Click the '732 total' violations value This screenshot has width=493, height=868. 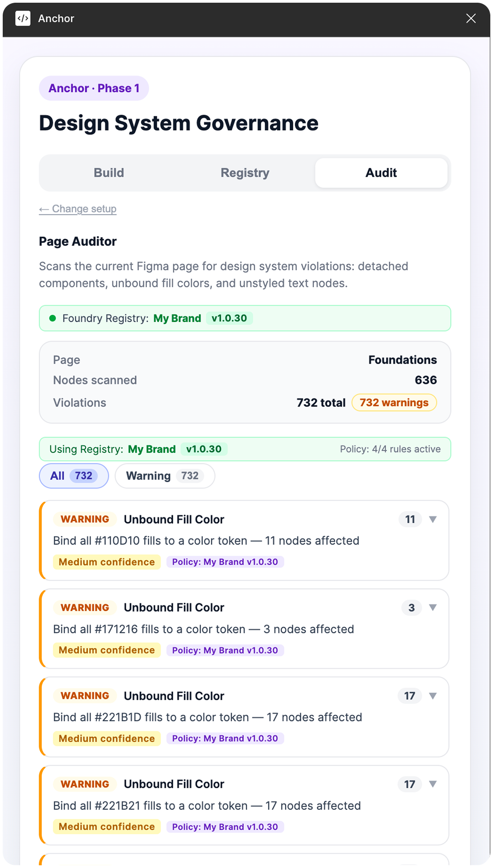click(x=321, y=403)
